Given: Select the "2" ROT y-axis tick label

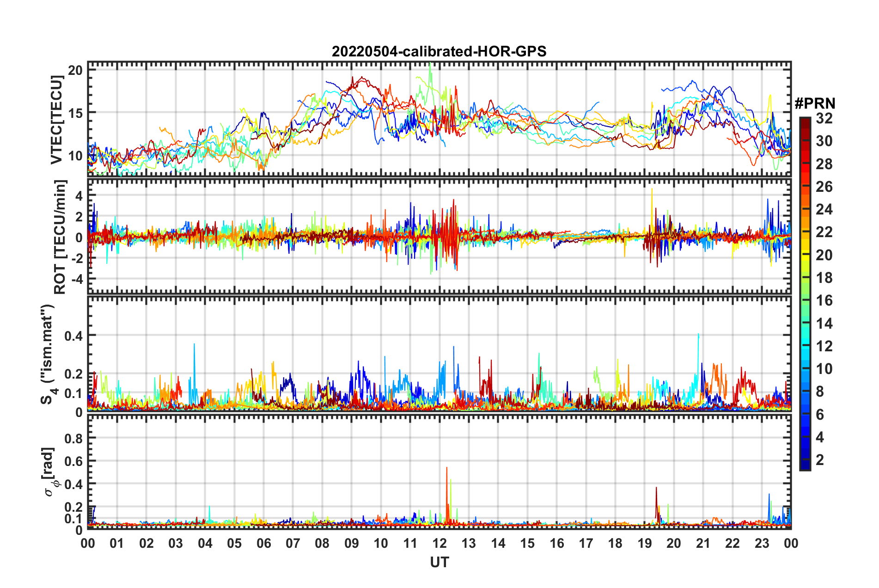Looking at the screenshot, I should 79,216.
